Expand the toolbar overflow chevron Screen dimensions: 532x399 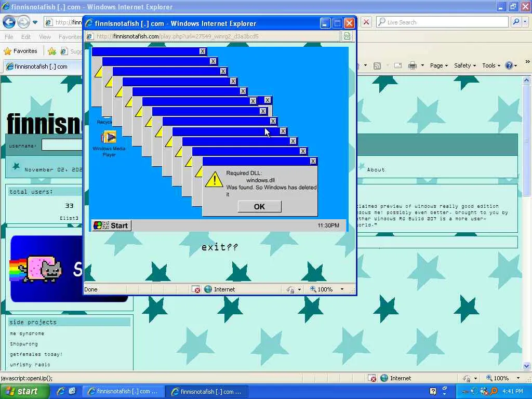(x=527, y=62)
